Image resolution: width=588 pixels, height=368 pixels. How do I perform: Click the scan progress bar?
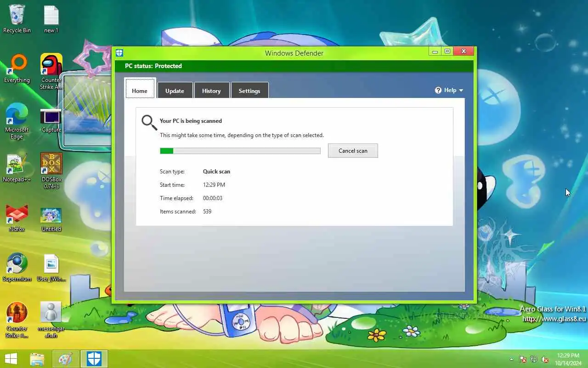(x=240, y=151)
